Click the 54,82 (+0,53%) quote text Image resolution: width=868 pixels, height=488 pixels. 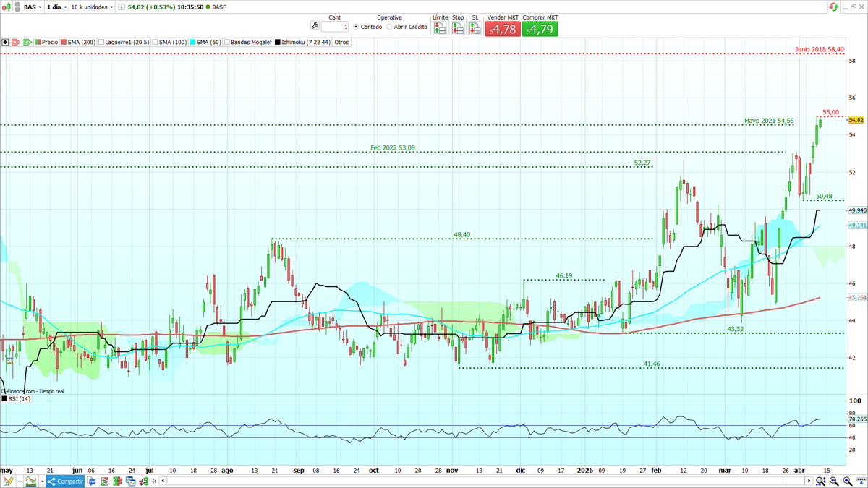[x=151, y=7]
